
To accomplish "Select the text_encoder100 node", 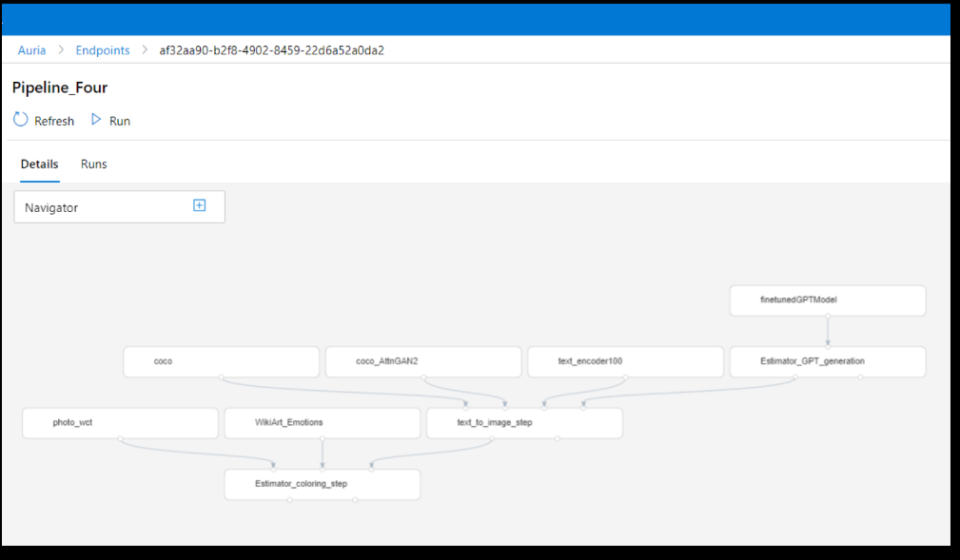I will tap(626, 362).
